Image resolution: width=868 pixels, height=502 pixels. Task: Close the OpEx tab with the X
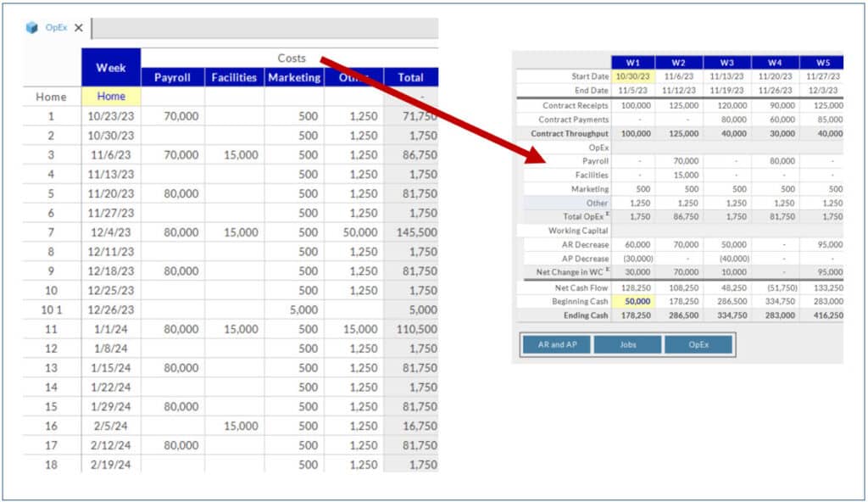pos(79,27)
